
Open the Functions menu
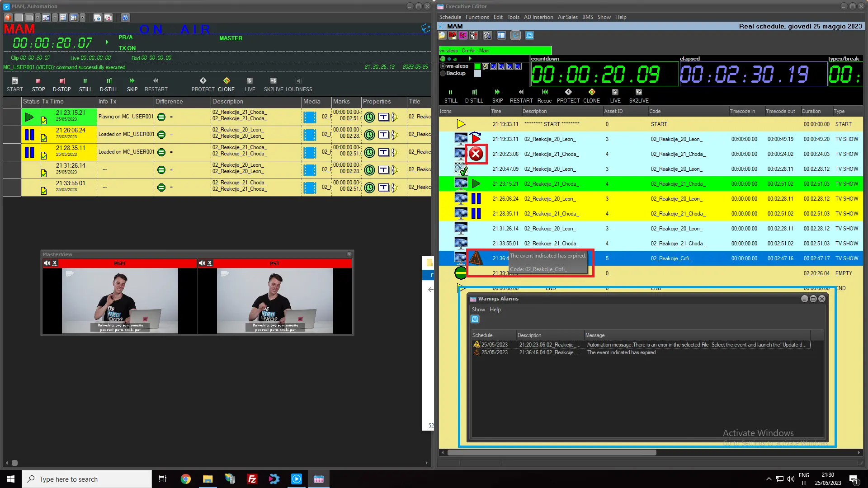[477, 17]
